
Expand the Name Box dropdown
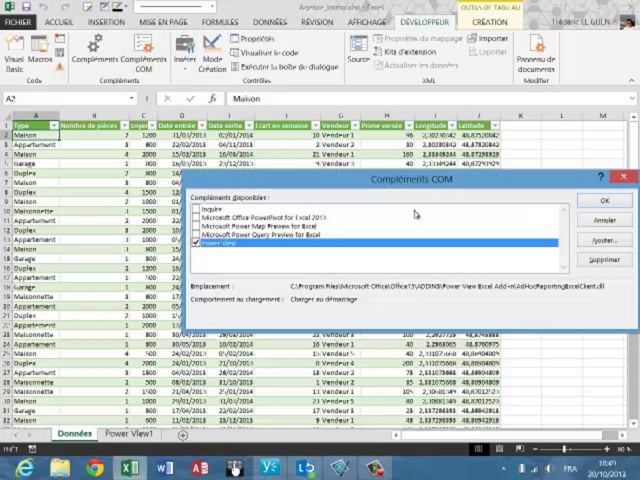pyautogui.click(x=131, y=98)
